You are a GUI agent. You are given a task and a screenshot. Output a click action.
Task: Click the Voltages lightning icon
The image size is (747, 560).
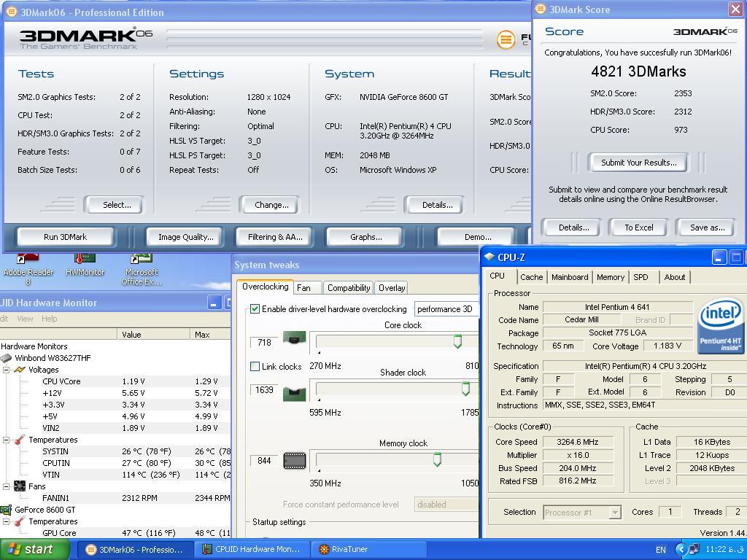tap(20, 370)
